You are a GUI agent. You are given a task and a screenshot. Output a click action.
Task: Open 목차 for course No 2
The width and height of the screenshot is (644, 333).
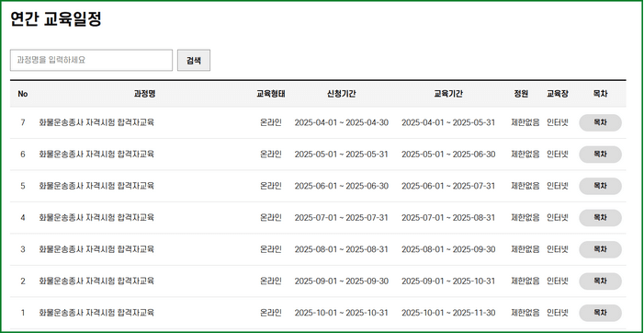pyautogui.click(x=600, y=281)
